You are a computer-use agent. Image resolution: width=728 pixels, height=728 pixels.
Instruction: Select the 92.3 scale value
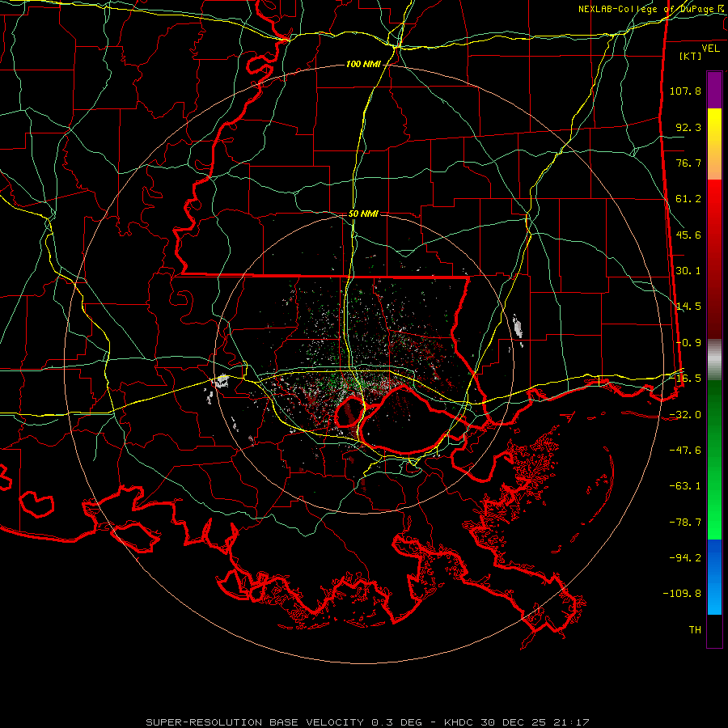(688, 127)
